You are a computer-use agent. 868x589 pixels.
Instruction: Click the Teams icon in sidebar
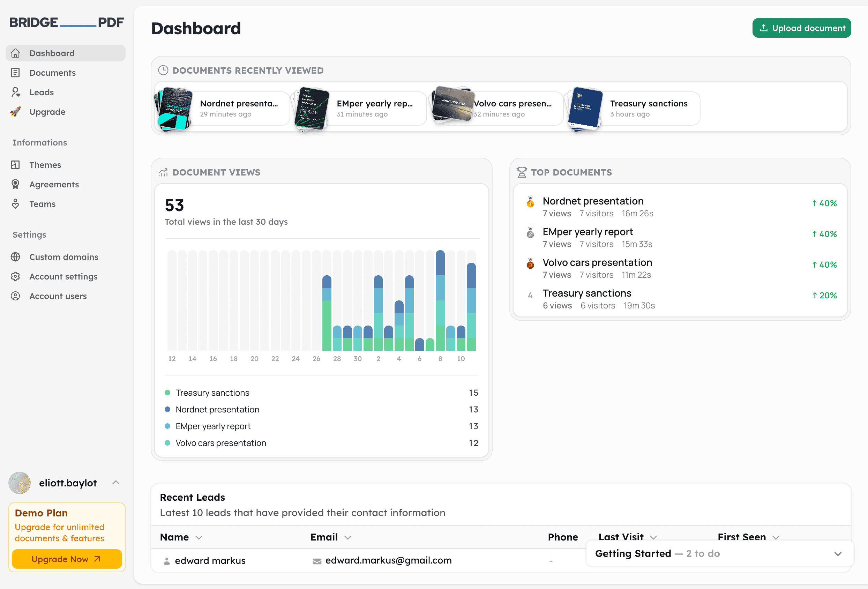click(15, 204)
